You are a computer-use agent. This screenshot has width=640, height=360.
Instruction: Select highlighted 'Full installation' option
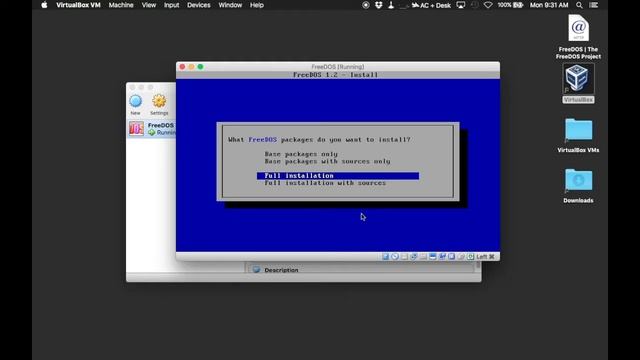pyautogui.click(x=338, y=176)
